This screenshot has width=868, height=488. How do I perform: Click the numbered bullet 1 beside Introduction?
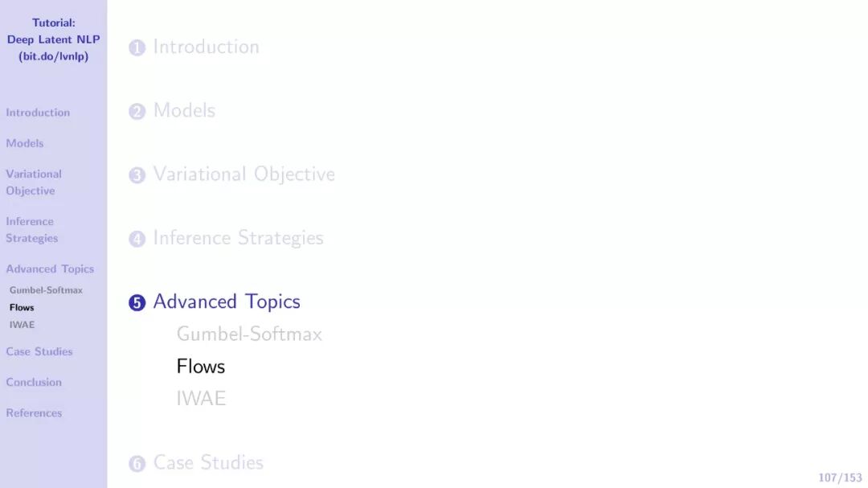click(x=137, y=48)
